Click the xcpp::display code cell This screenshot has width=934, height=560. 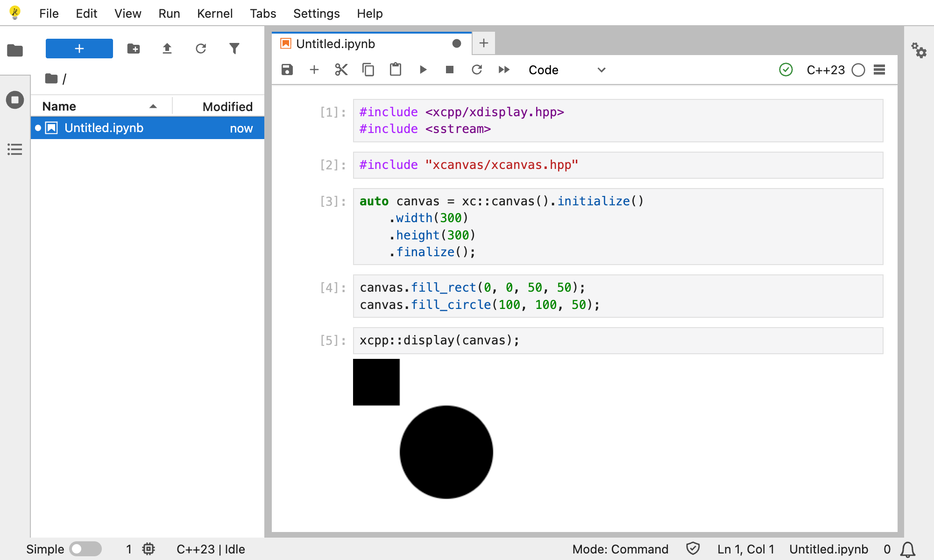(x=618, y=341)
